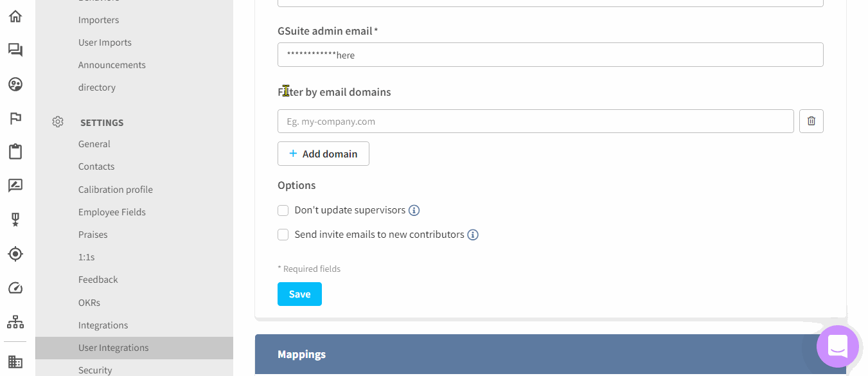868x376 pixels.
Task: Navigate to the Security settings section
Action: tap(95, 369)
